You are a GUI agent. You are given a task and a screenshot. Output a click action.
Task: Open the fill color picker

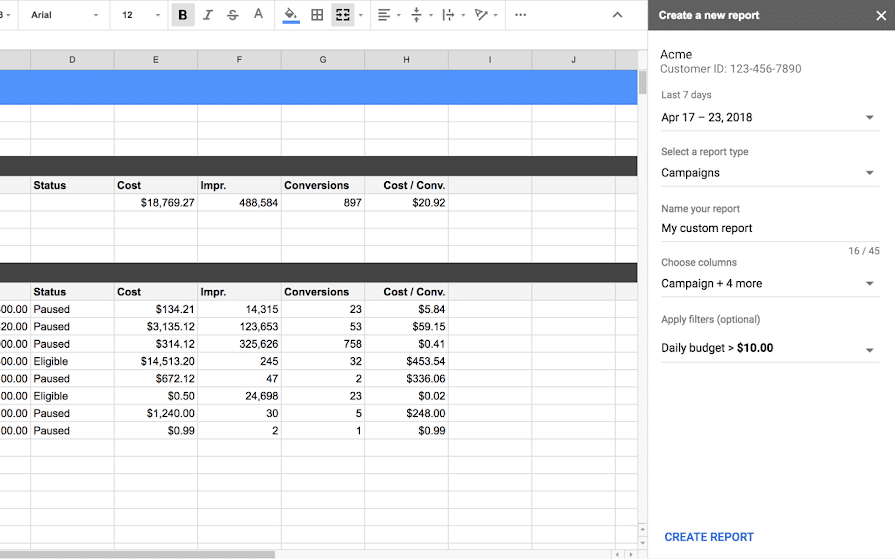pos(291,15)
